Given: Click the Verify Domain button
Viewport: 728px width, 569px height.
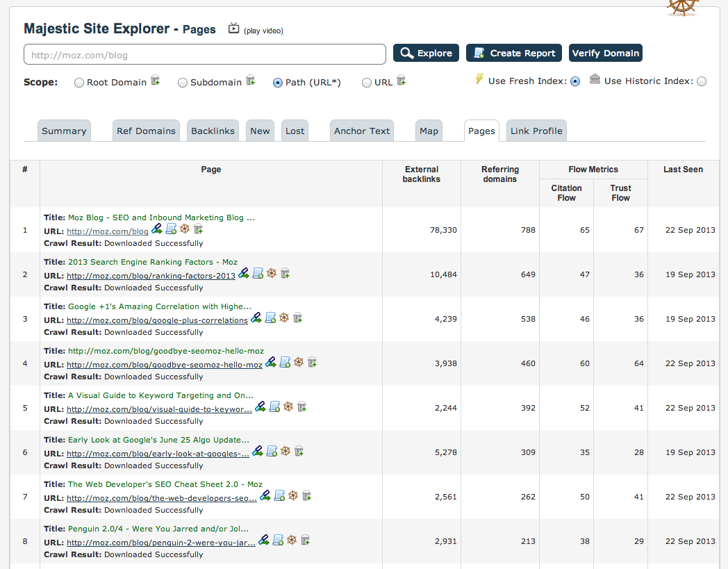Looking at the screenshot, I should coord(606,53).
